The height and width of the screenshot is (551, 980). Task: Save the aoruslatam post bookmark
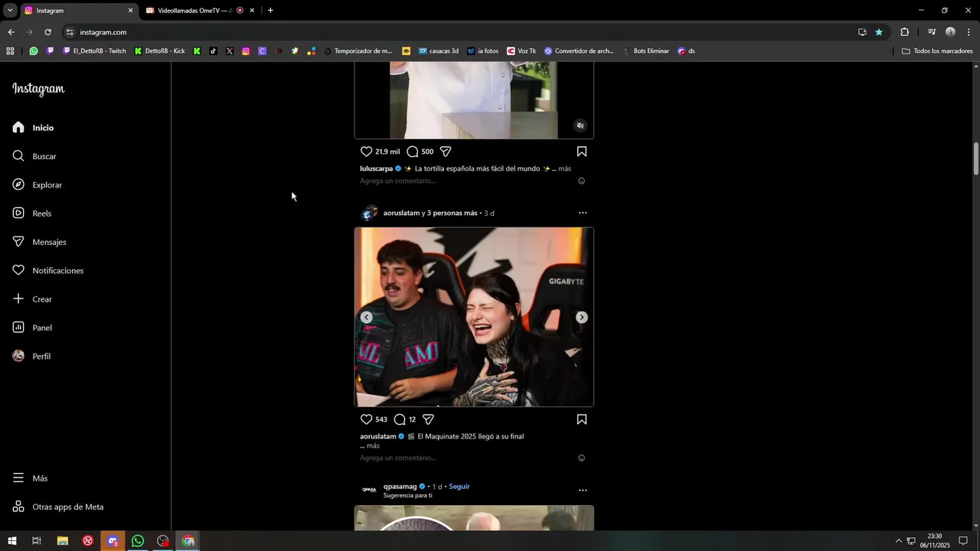[582, 419]
